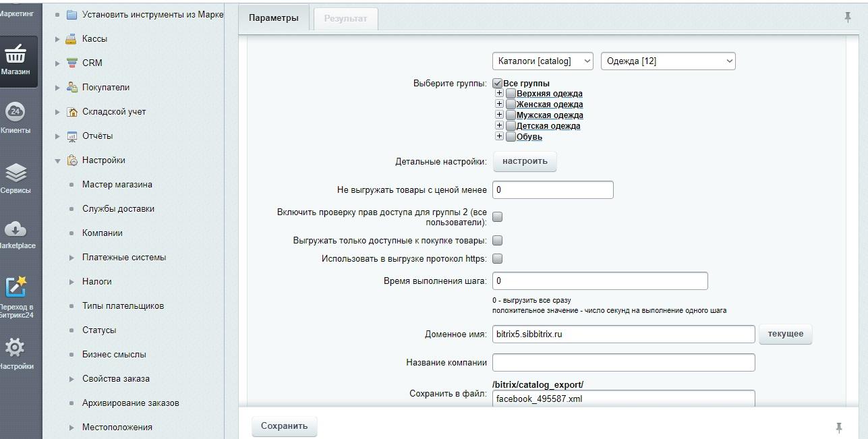The width and height of the screenshot is (868, 439).
Task: Check the Мужская одежда checkbox
Action: point(511,115)
